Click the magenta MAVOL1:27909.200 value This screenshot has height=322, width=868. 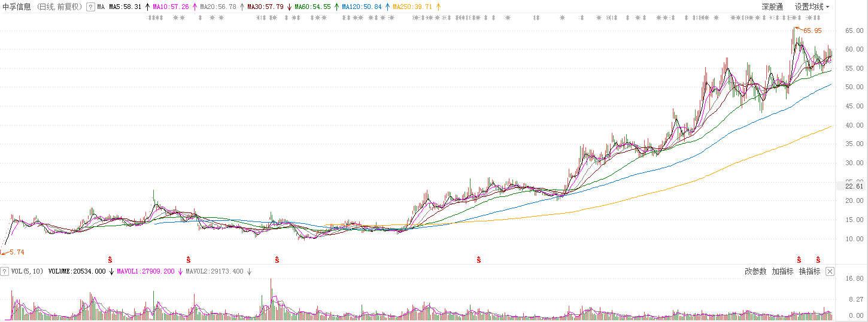(x=145, y=272)
